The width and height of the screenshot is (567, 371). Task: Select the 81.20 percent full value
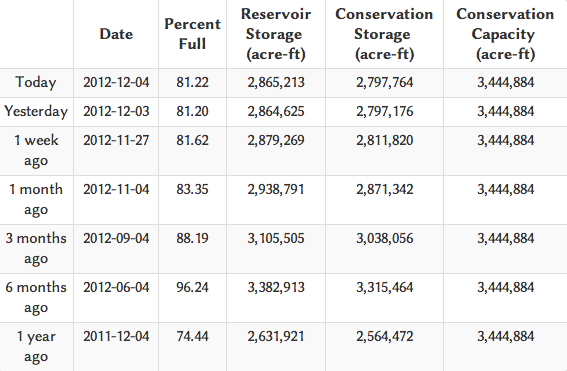point(192,111)
